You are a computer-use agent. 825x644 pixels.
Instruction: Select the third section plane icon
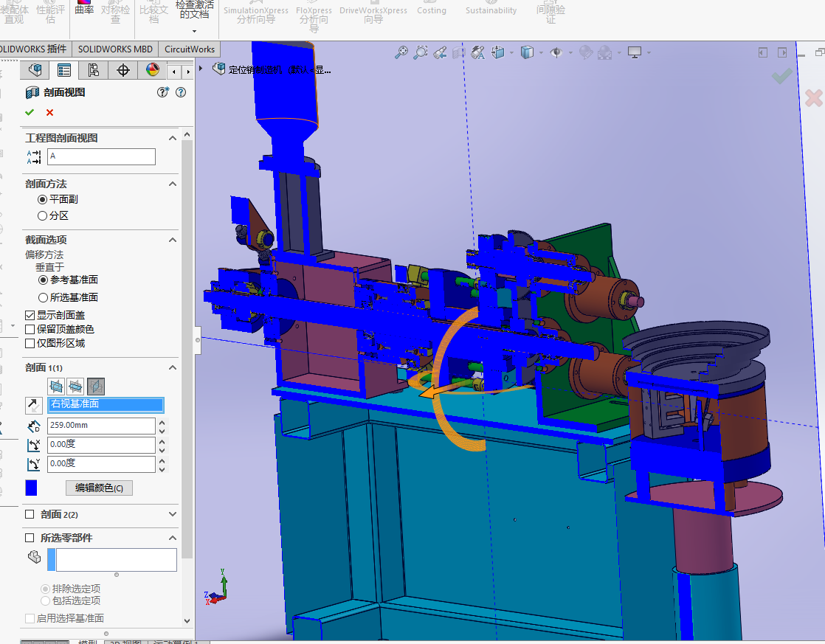click(95, 386)
